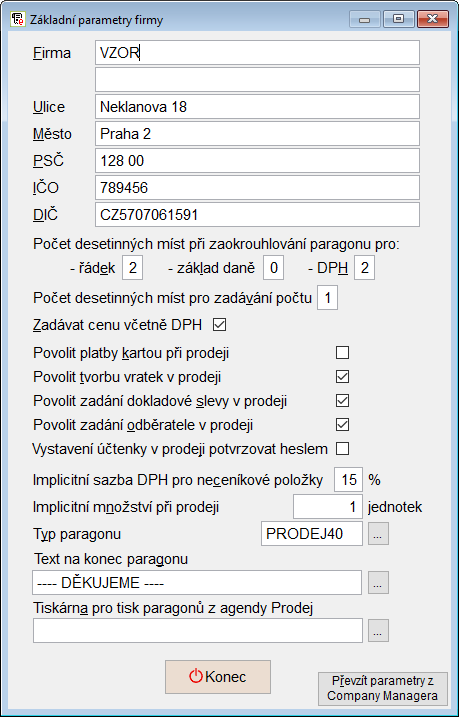
Task: Disable Povolit tvorbu vratek v prodeji
Action: coord(342,377)
